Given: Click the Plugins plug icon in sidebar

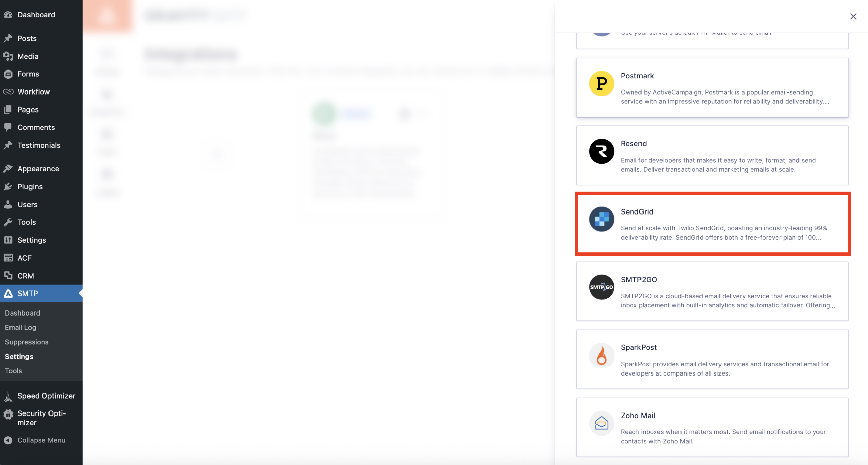Looking at the screenshot, I should point(8,187).
